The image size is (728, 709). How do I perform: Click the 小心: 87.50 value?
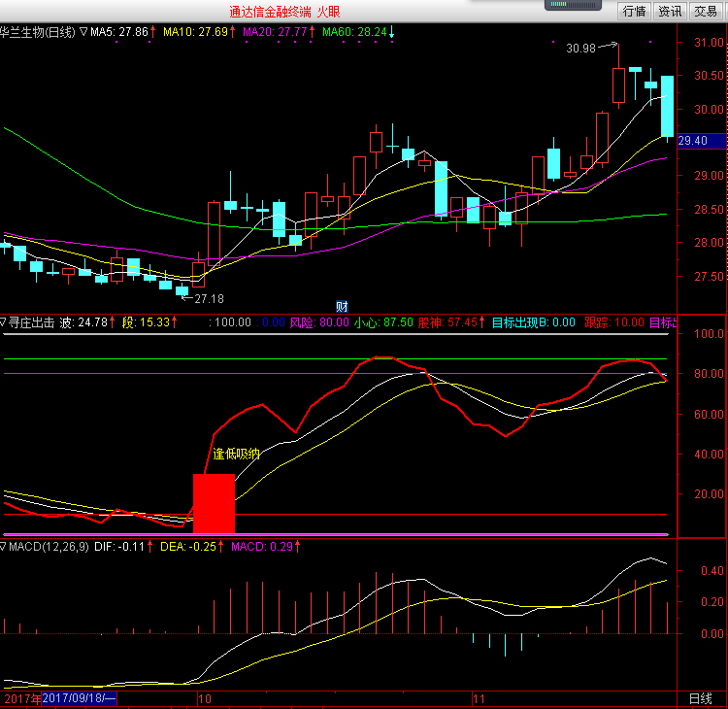[383, 322]
